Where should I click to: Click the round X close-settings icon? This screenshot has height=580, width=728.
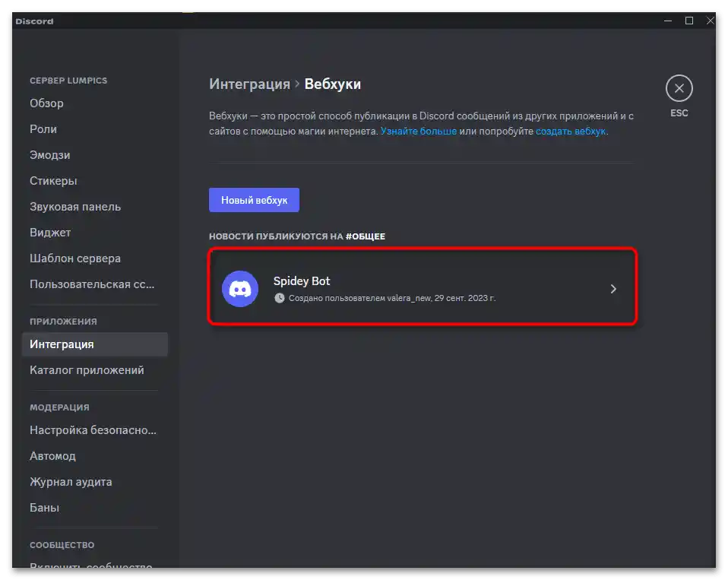click(679, 89)
